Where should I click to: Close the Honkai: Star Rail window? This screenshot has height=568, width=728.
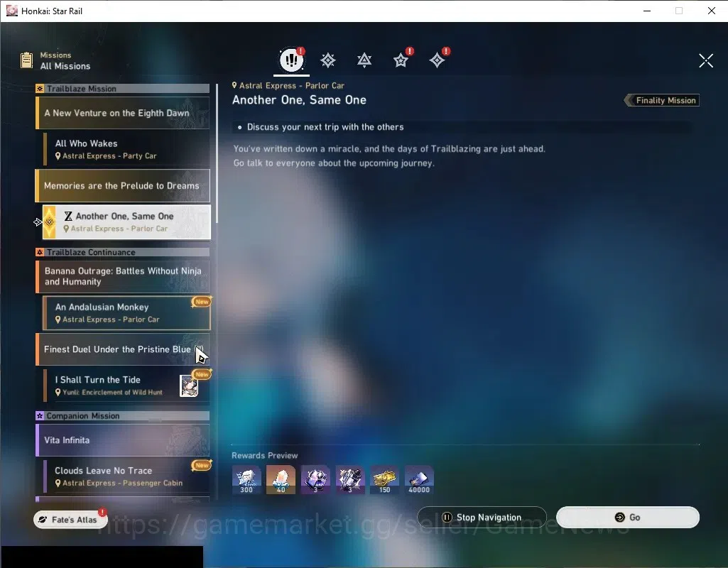(x=711, y=11)
